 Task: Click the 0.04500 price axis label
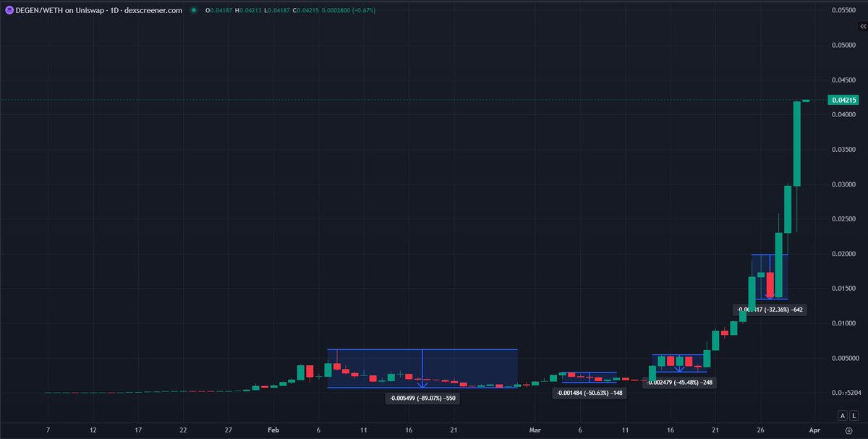(x=843, y=80)
